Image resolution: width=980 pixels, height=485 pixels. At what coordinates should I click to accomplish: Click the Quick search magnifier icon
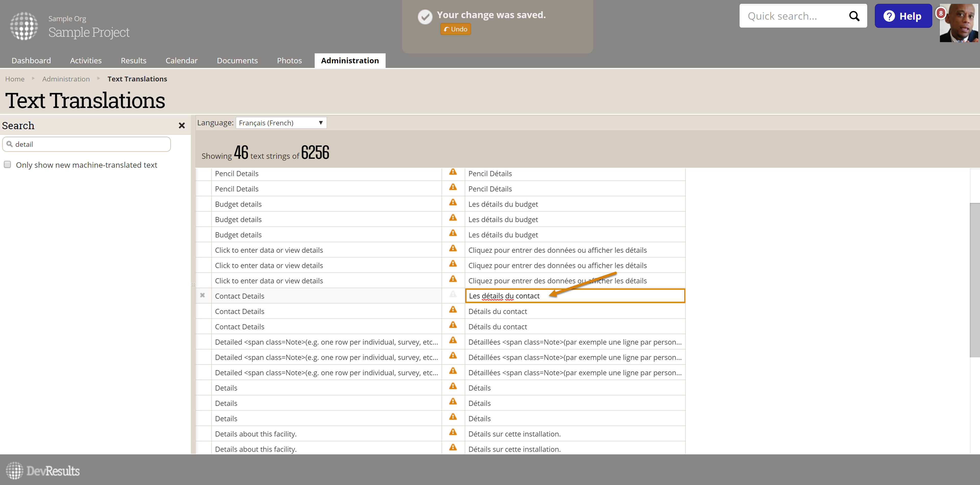tap(854, 16)
